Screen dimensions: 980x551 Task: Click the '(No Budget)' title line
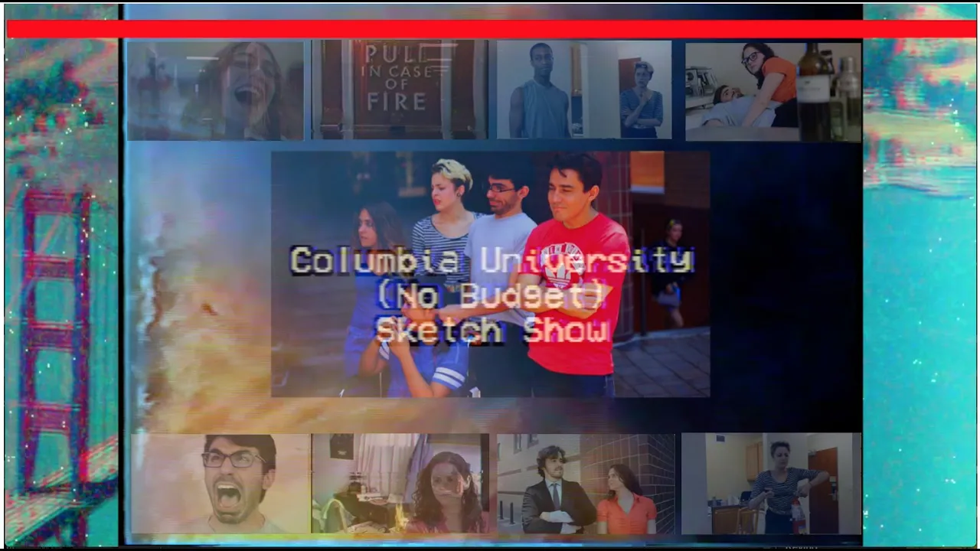492,295
